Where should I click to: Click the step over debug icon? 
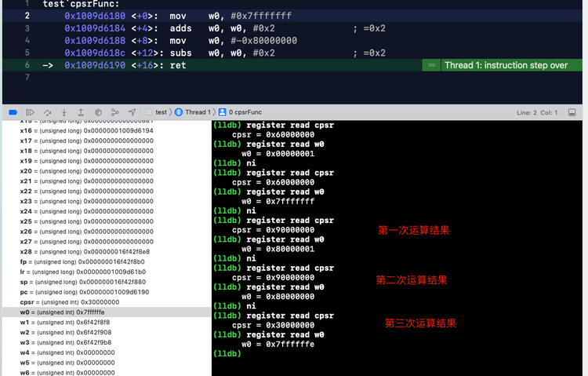point(47,112)
